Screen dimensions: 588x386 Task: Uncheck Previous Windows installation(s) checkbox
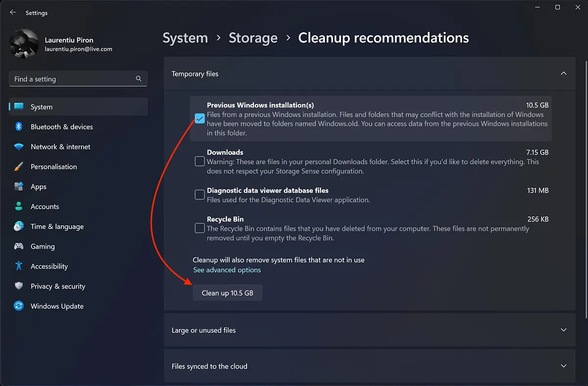(199, 119)
